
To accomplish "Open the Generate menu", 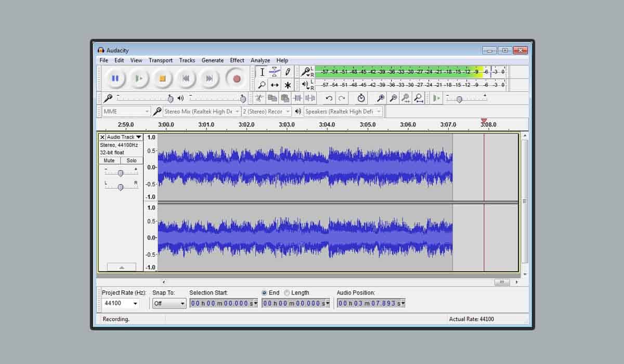I will point(213,60).
